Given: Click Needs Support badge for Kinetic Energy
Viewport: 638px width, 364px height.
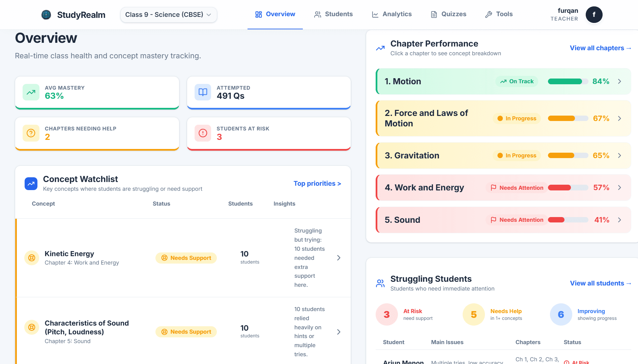Looking at the screenshot, I should 186,258.
